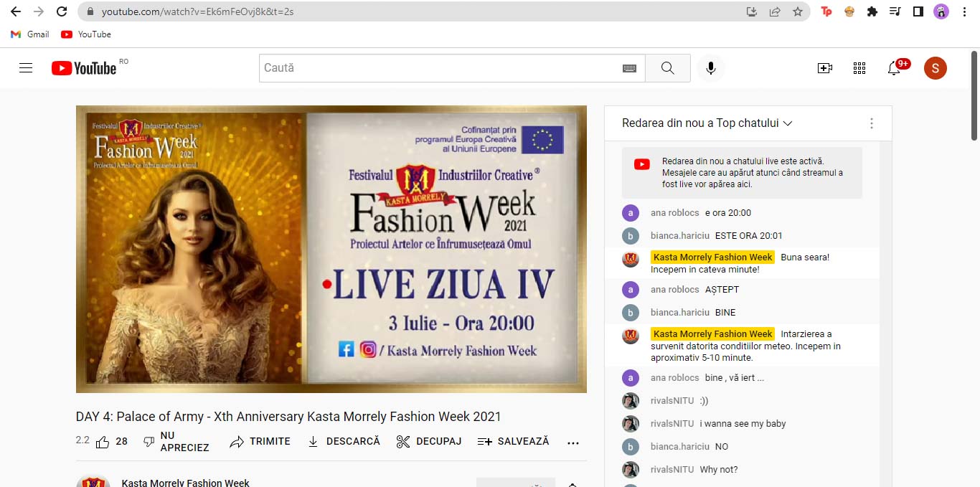This screenshot has height=487, width=980.
Task: Open the YouTube apps grid
Action: click(859, 68)
